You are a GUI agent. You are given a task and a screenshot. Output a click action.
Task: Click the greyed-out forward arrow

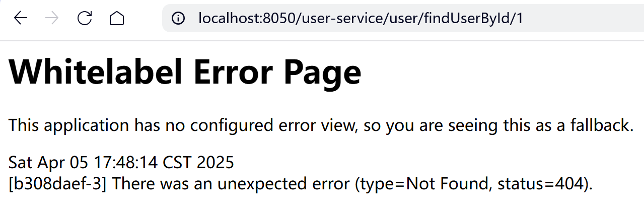click(x=52, y=19)
